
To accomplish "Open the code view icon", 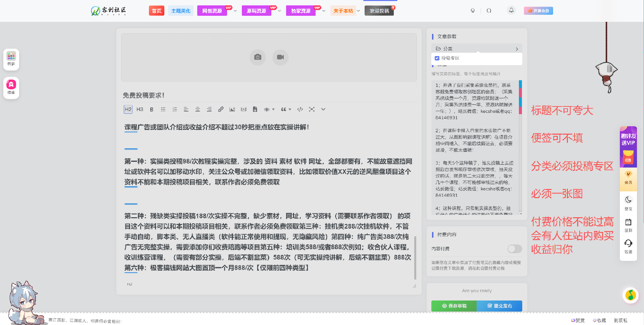I will point(300,109).
